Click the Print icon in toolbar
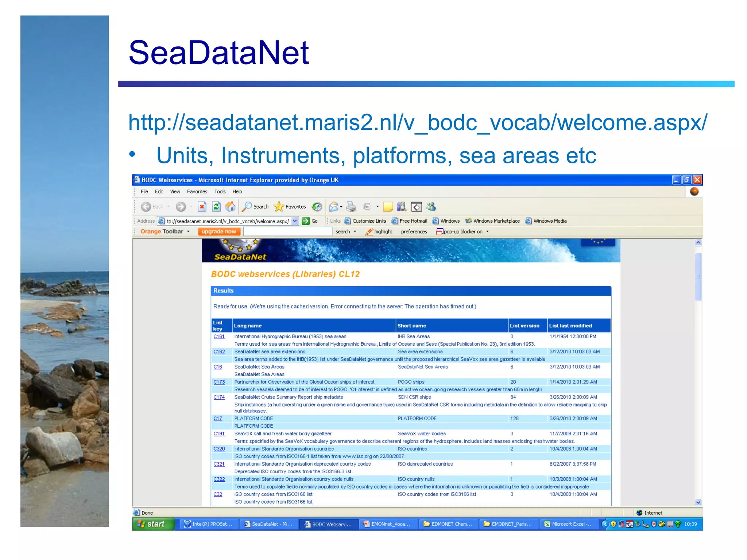Viewport: 747px width, 560px height. pos(351,207)
